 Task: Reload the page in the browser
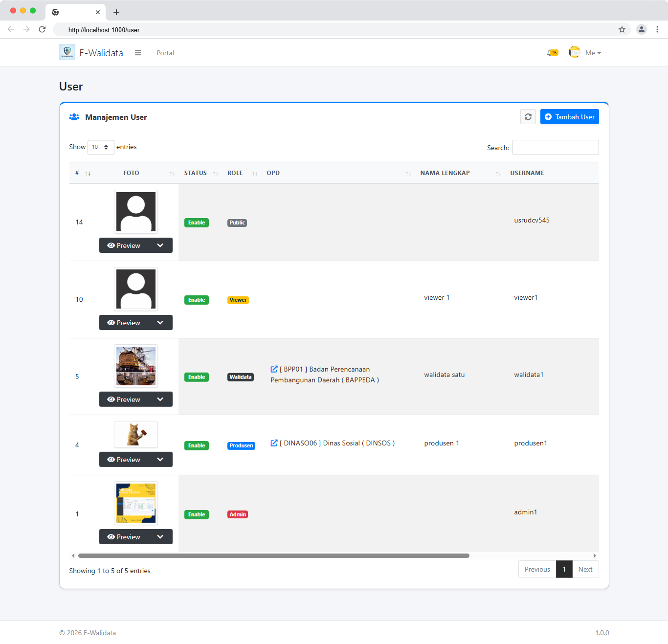click(42, 29)
